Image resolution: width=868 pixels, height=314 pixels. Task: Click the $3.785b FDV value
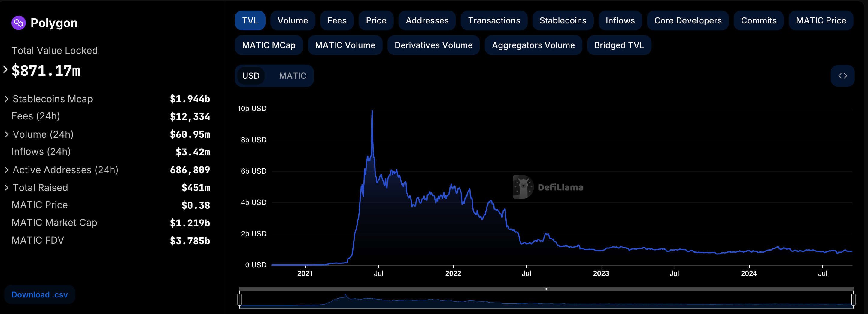(x=190, y=241)
